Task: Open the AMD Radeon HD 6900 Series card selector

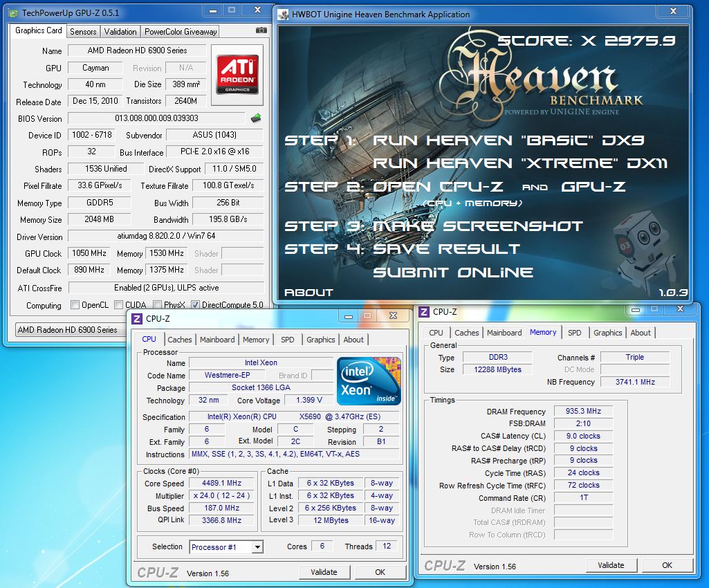Action: pyautogui.click(x=71, y=330)
